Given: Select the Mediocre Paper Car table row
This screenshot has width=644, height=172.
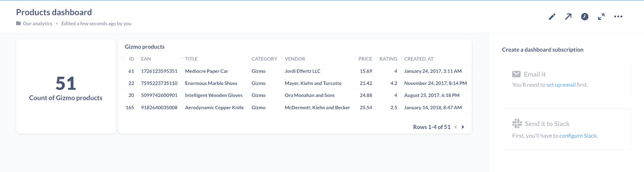Looking at the screenshot, I should click(206, 71).
